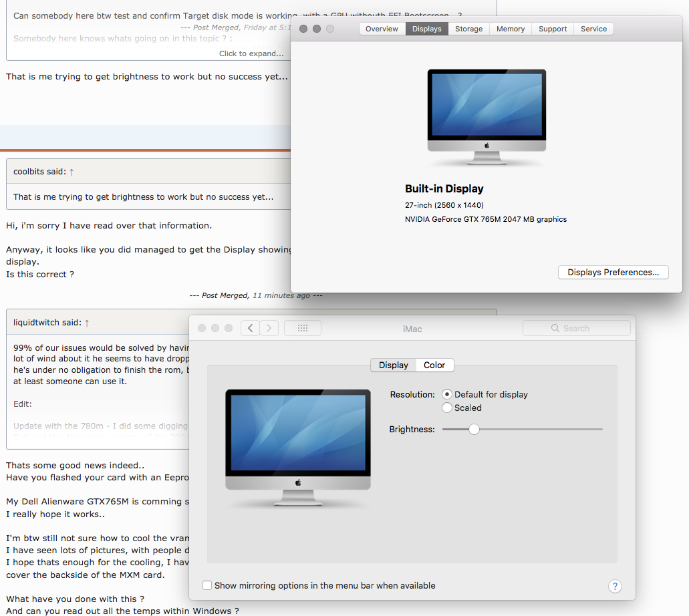This screenshot has height=616, width=689.
Task: Select Default for display resolution
Action: [x=447, y=394]
